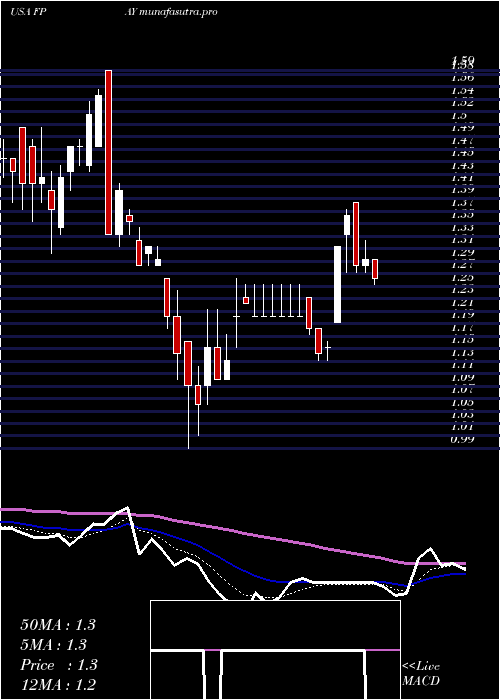
Task: Click the 1.52 price axis label
Action: click(x=462, y=103)
